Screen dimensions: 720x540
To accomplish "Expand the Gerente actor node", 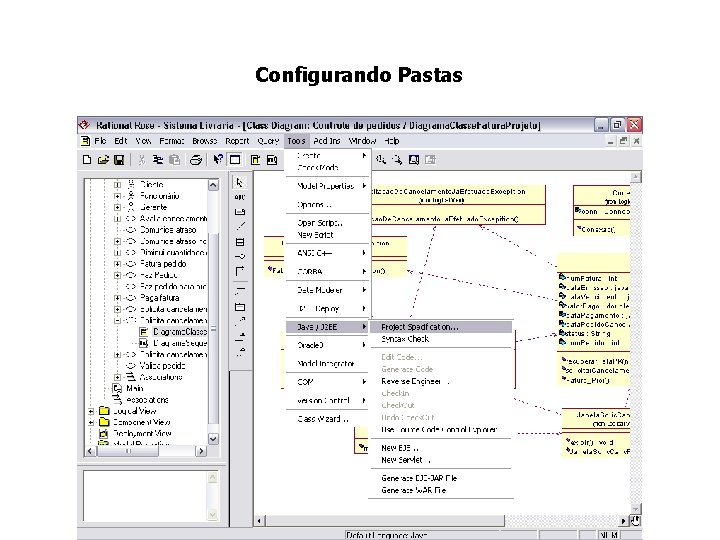I will [118, 207].
